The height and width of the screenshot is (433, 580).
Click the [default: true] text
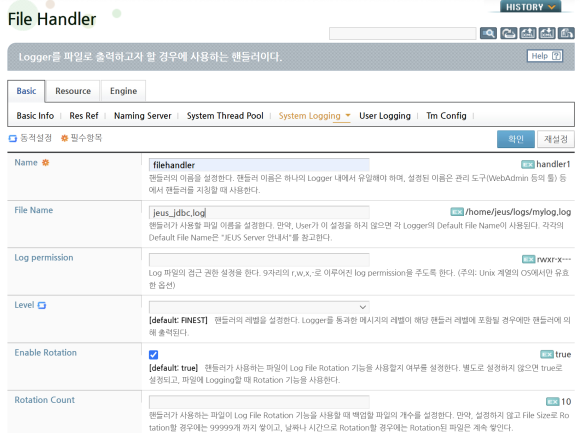[173, 368]
